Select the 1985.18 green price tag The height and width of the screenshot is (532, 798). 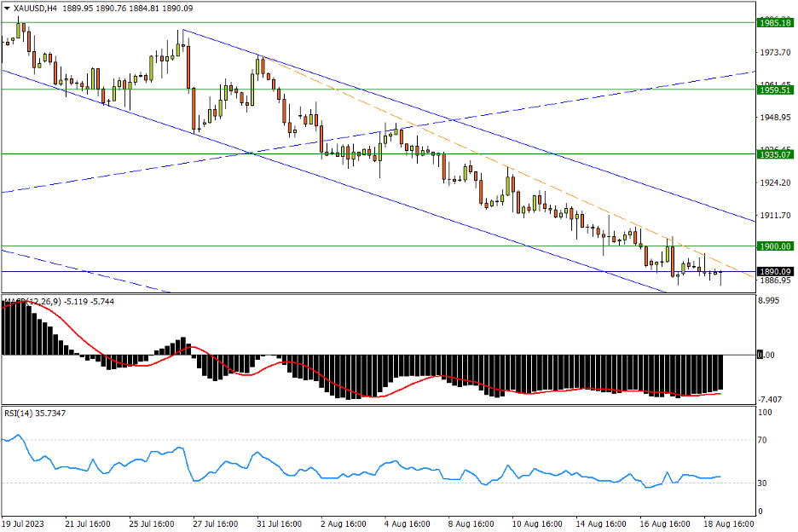pyautogui.click(x=775, y=23)
